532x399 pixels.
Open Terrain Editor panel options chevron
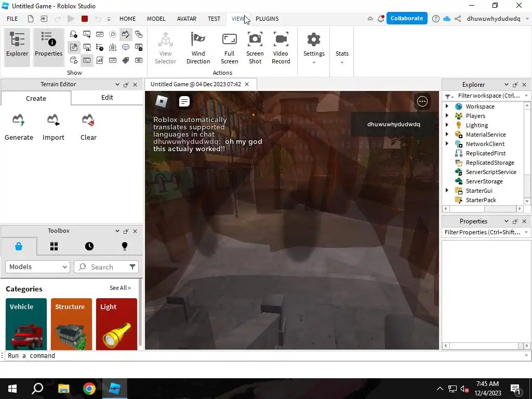[117, 84]
